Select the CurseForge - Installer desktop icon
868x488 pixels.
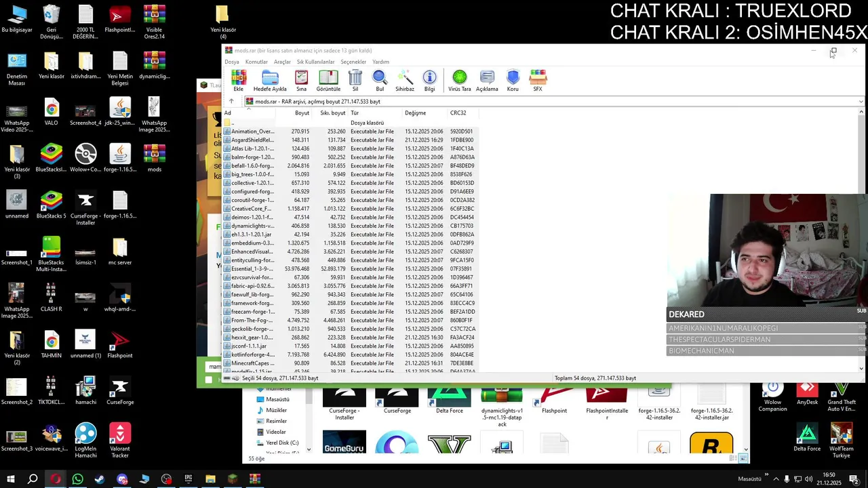(85, 208)
